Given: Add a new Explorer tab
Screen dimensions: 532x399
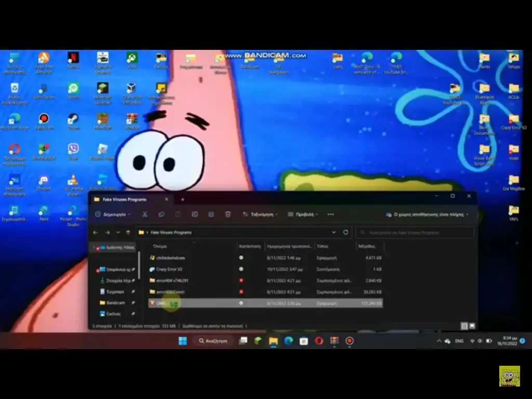Looking at the screenshot, I should click(x=182, y=199).
